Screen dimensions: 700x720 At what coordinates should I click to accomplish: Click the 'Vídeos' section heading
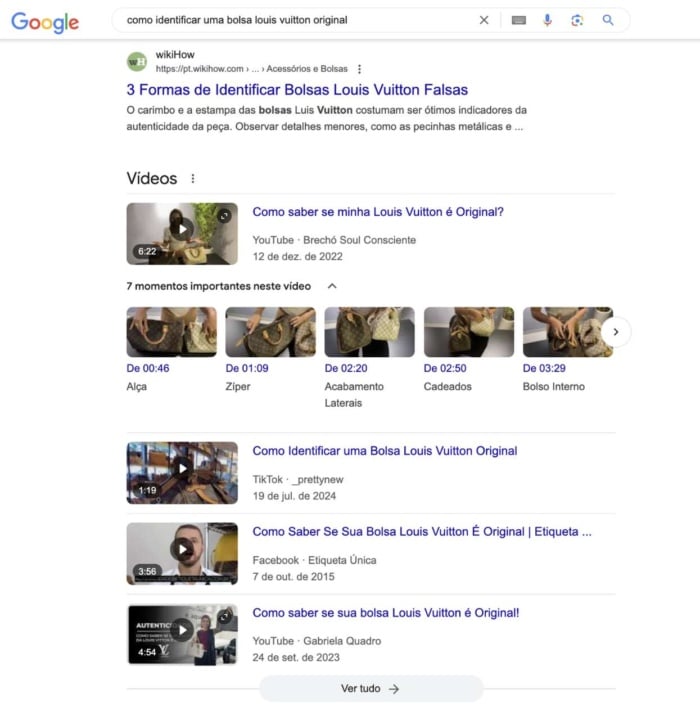(152, 178)
